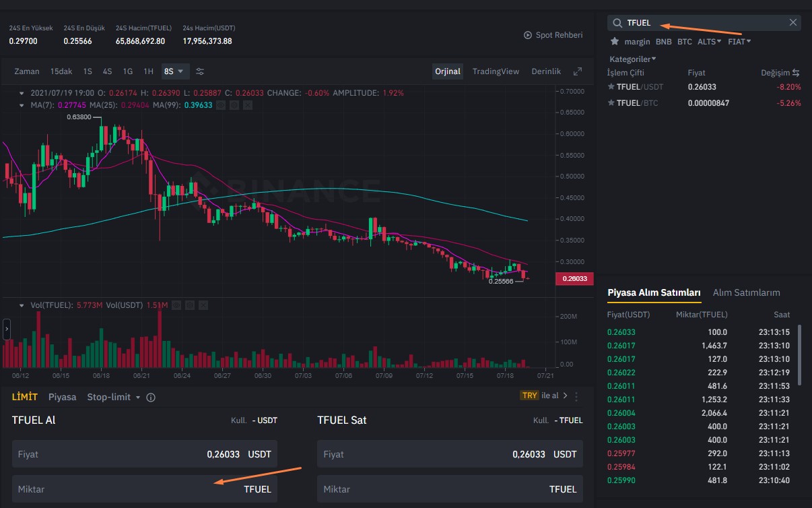Favorite the TFUEL/USDT pair star
The image size is (812, 508).
[611, 87]
